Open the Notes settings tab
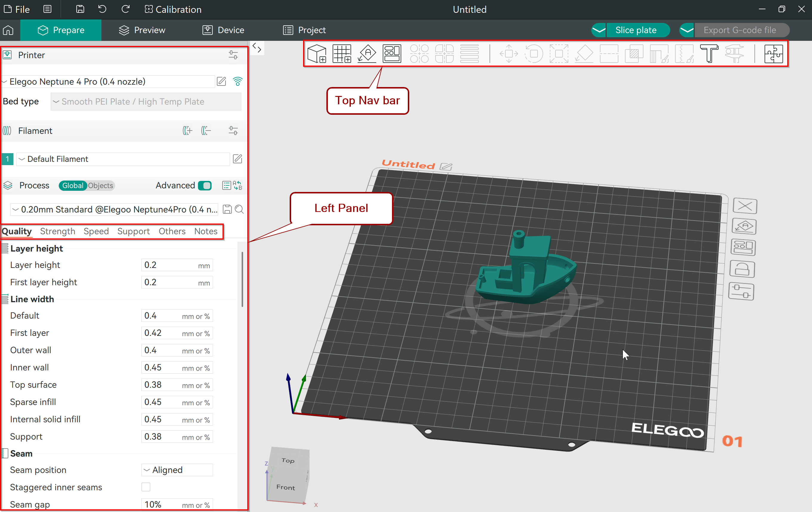This screenshot has width=812, height=512. pyautogui.click(x=206, y=231)
